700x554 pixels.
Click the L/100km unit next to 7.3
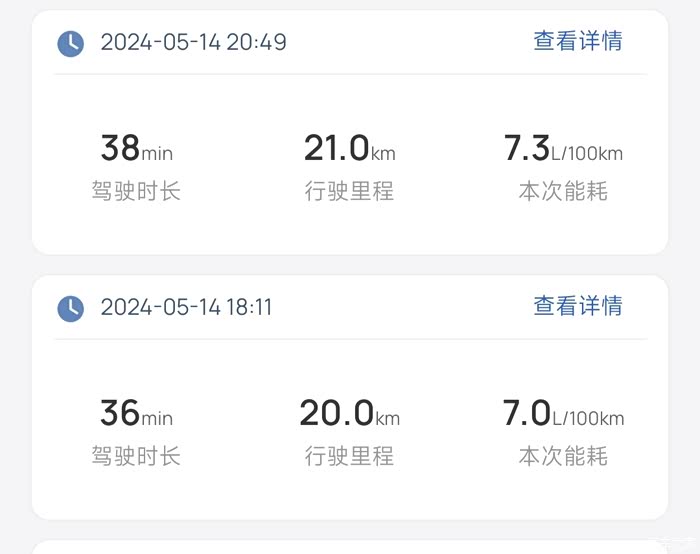click(x=587, y=153)
